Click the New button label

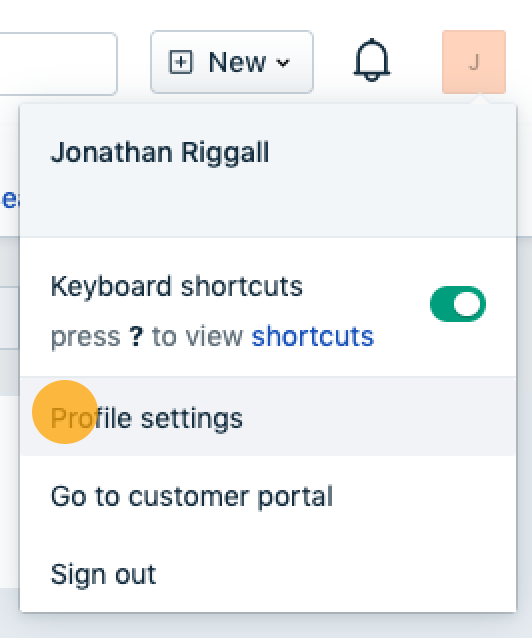tap(237, 62)
